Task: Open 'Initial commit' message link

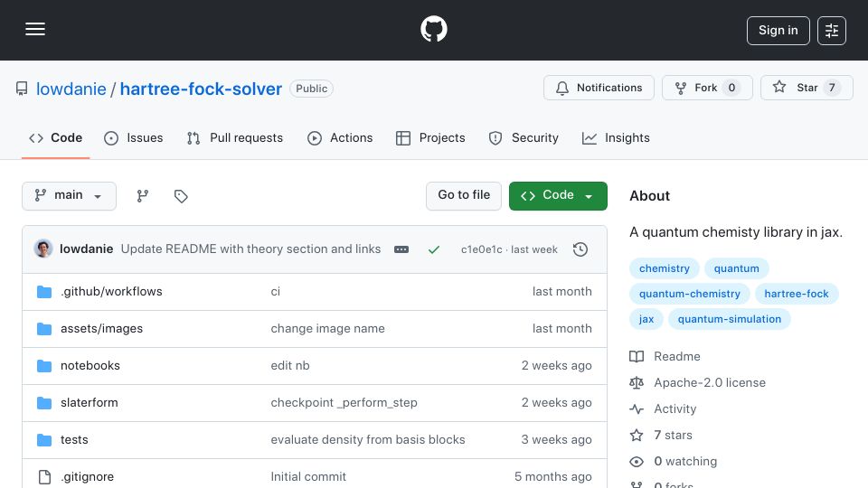Action: 308,477
